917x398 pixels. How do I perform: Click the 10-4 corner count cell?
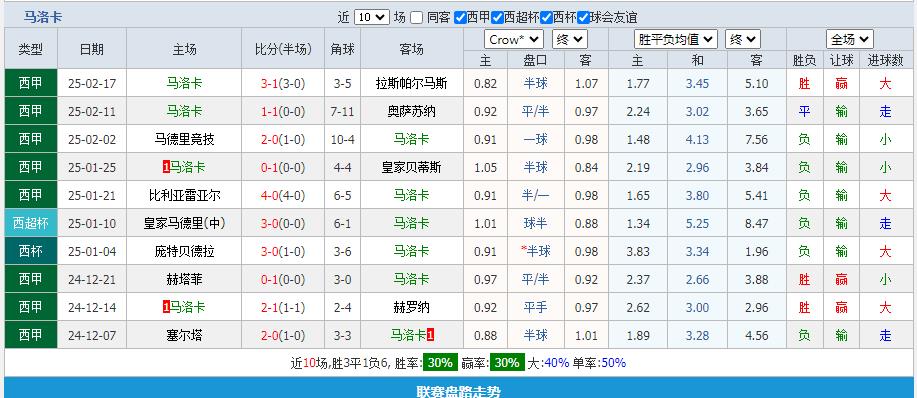[x=343, y=140]
